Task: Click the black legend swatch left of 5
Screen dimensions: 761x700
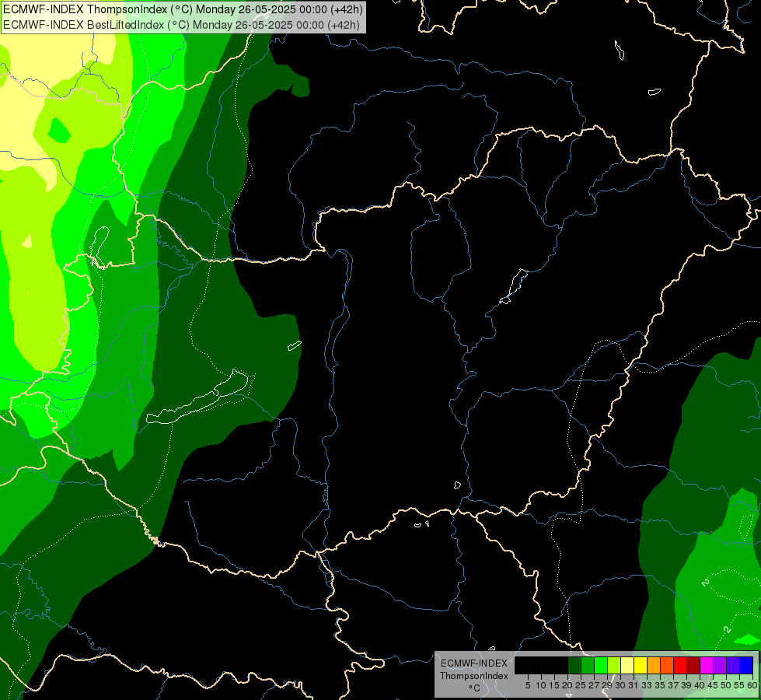Action: 522,665
